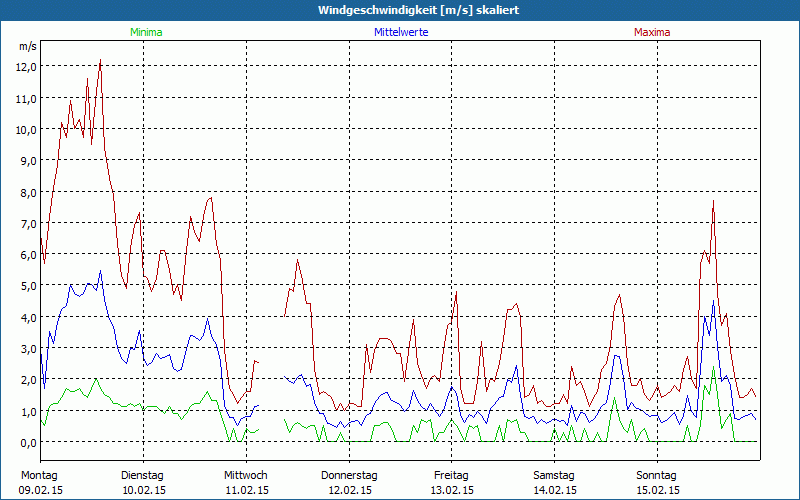Select the '7,0' y-axis value
This screenshot has width=800, height=500.
29,223
